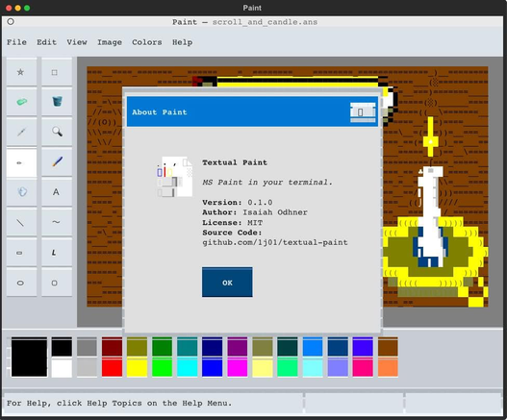Choose the Fill With Color bucket tool
The image size is (507, 420).
point(56,102)
